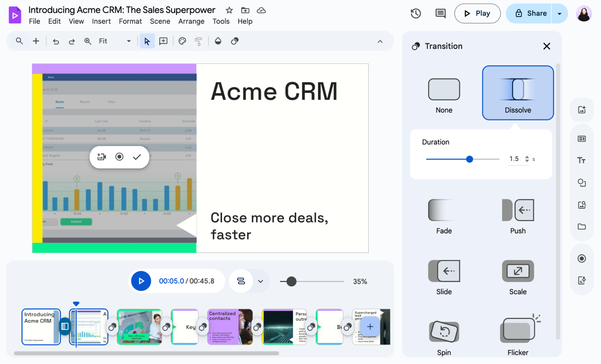Click the timeline zoom slider handle
Viewport: 601px width, 364px height.
pos(291,281)
